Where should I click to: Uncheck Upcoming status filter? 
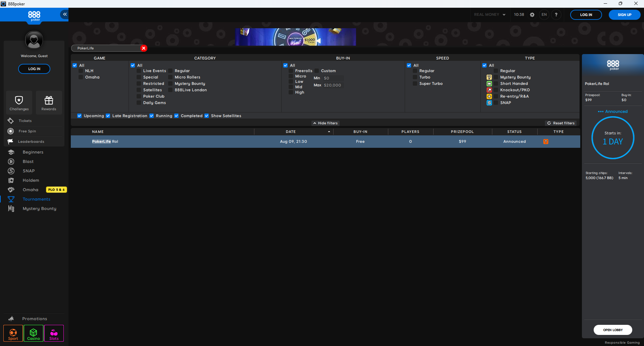80,116
